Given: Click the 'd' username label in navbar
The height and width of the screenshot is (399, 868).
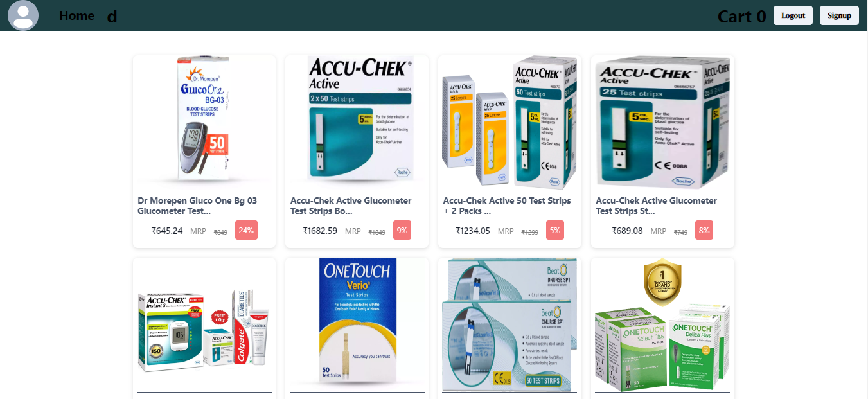Looking at the screenshot, I should tap(112, 17).
